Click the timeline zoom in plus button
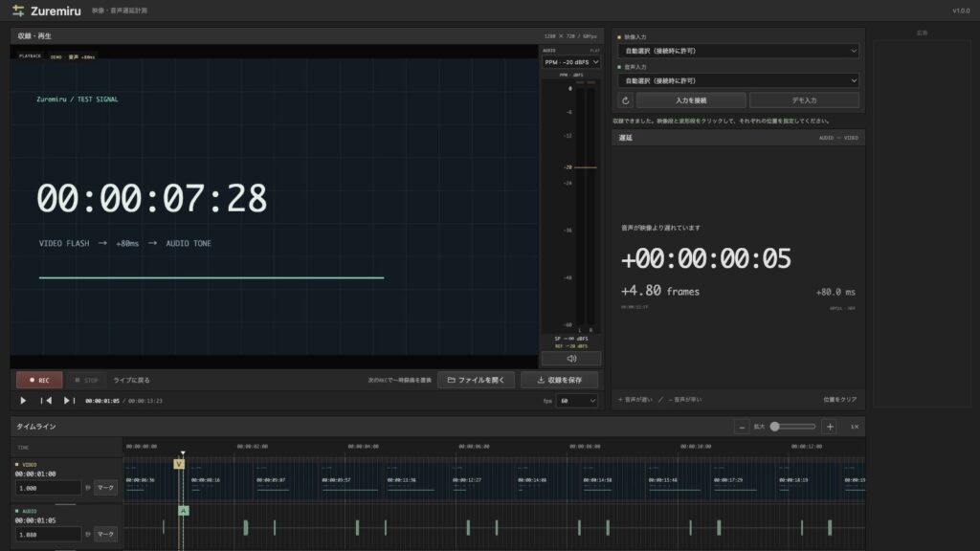The height and width of the screenshot is (551, 980). point(830,427)
